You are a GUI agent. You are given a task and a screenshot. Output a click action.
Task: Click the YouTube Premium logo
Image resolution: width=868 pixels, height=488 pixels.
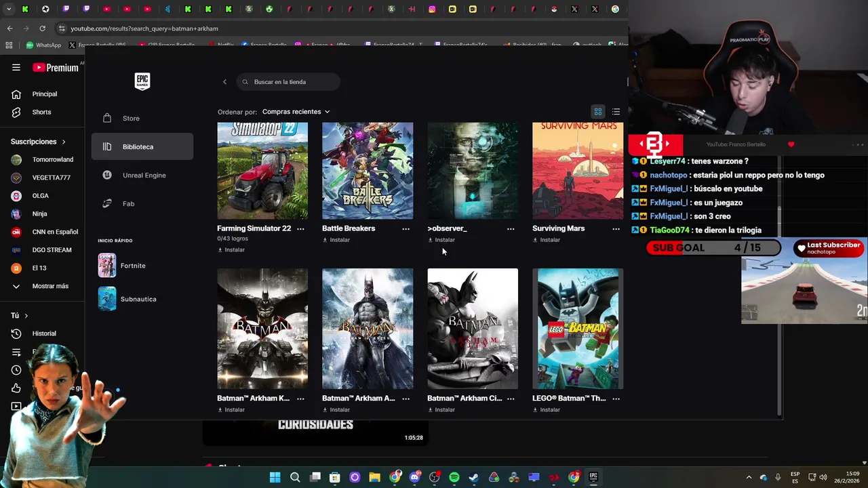pos(56,68)
